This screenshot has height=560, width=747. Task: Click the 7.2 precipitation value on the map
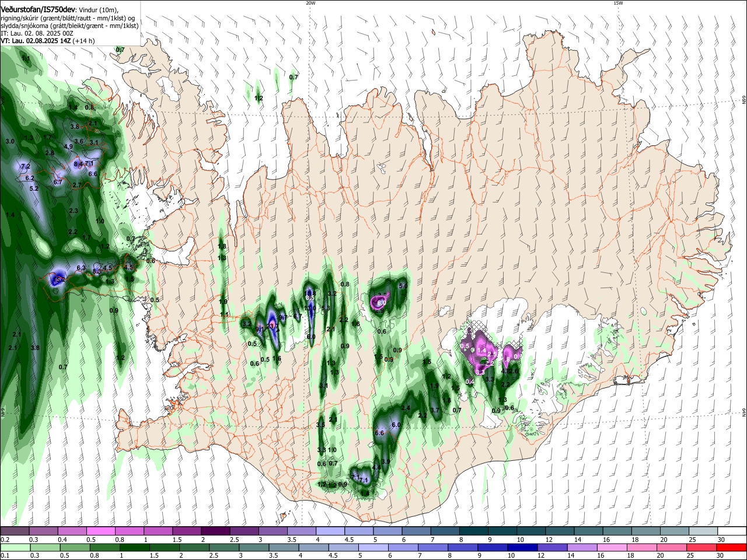click(x=26, y=166)
